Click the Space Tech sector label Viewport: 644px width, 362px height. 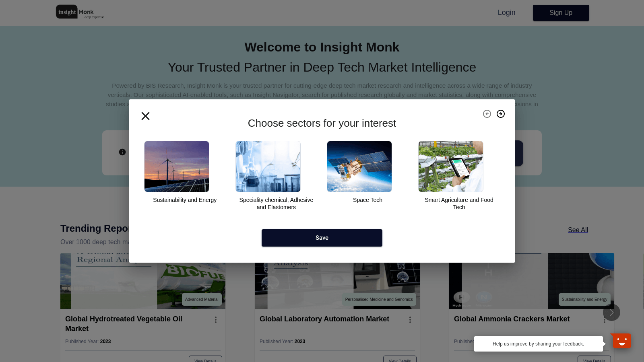367,200
